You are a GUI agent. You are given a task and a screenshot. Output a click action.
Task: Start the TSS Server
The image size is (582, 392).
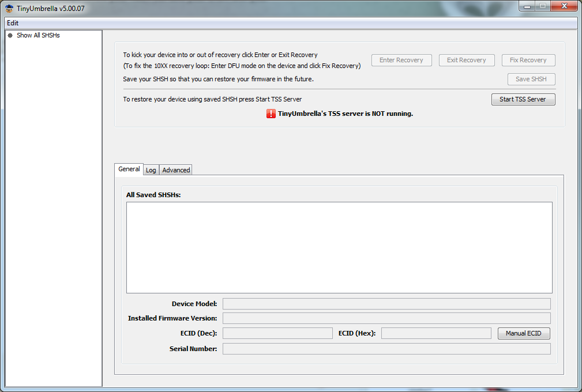[x=523, y=99]
